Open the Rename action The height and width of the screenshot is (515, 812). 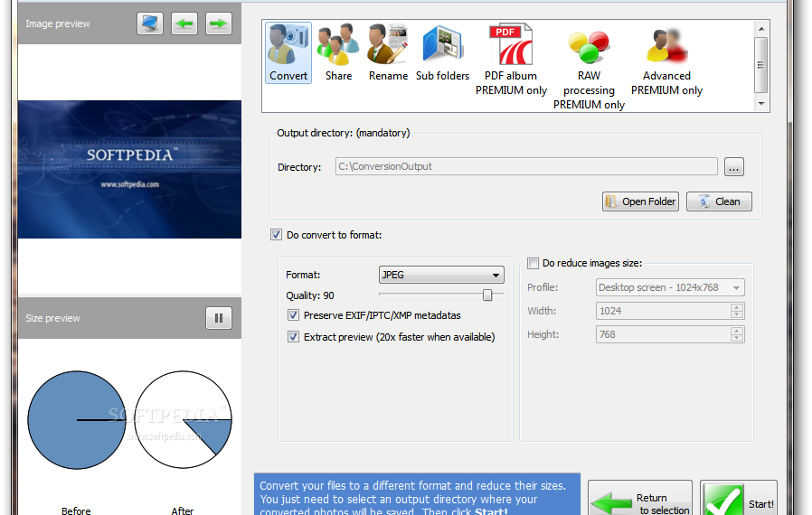pyautogui.click(x=388, y=52)
